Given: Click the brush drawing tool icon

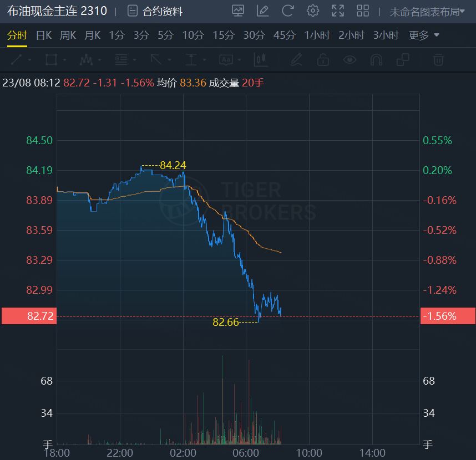Looking at the screenshot, I should click(x=296, y=59).
